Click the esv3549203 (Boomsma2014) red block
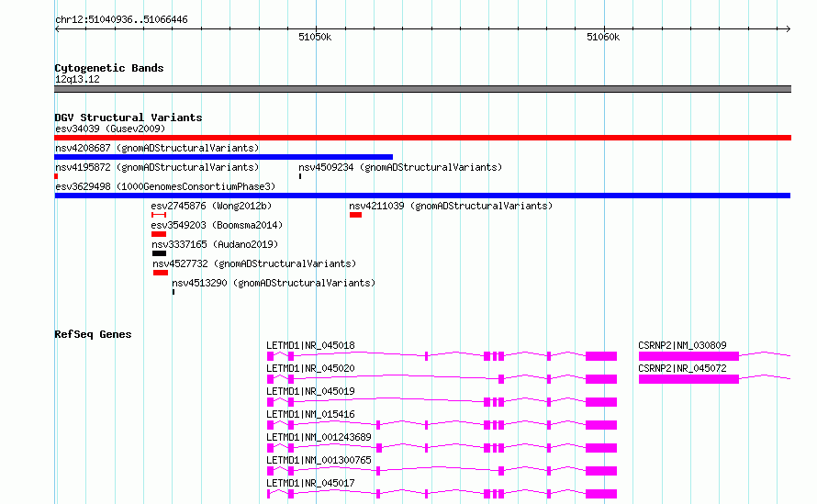Screen dimensions: 817x504 tap(159, 234)
